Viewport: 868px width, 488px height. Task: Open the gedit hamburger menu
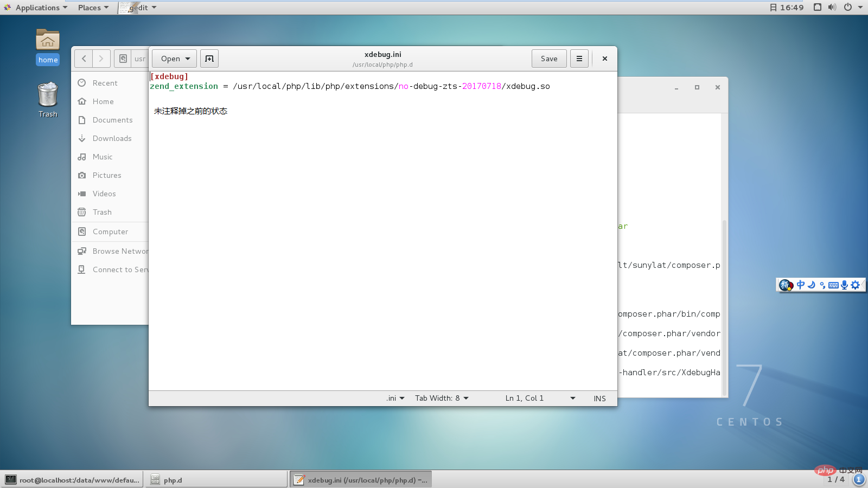tap(579, 59)
